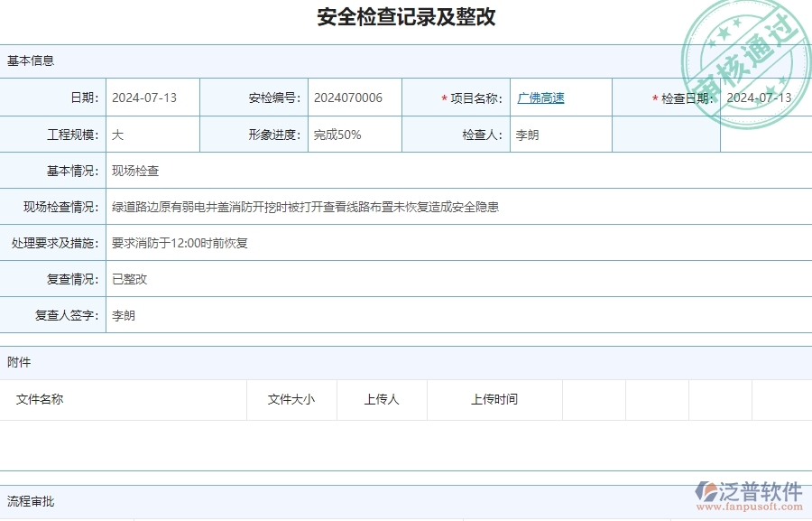Viewport: 812px width, 521px height.
Task: Select the 安检编号 value 2024070006
Action: [x=346, y=98]
